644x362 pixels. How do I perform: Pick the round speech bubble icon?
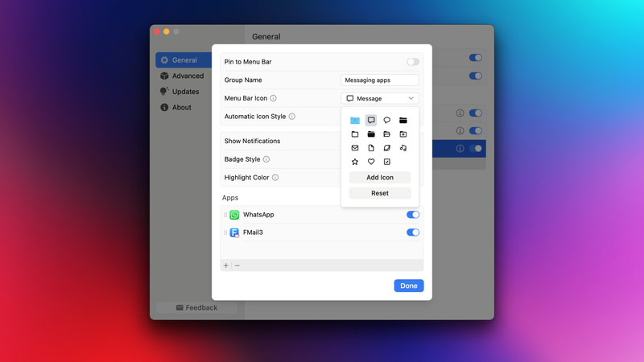[x=387, y=120]
